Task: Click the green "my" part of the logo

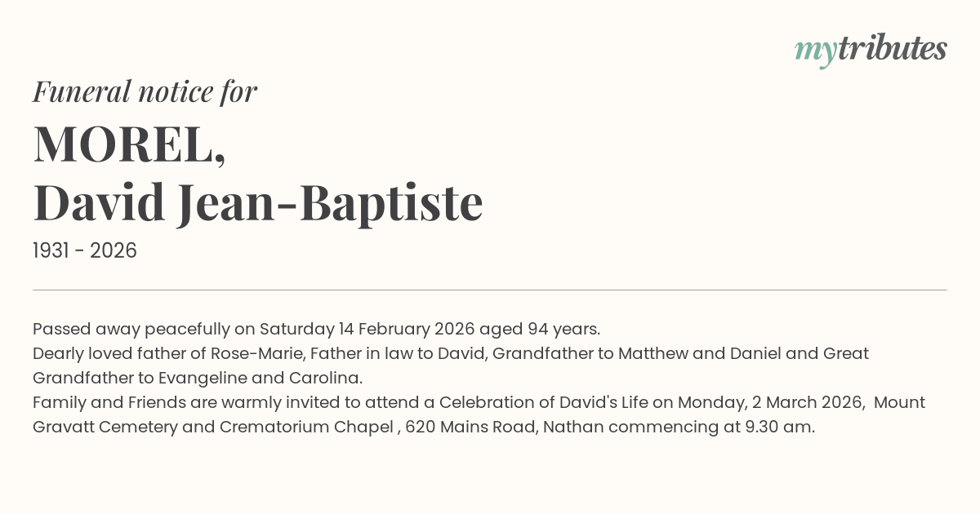Action: pos(815,51)
